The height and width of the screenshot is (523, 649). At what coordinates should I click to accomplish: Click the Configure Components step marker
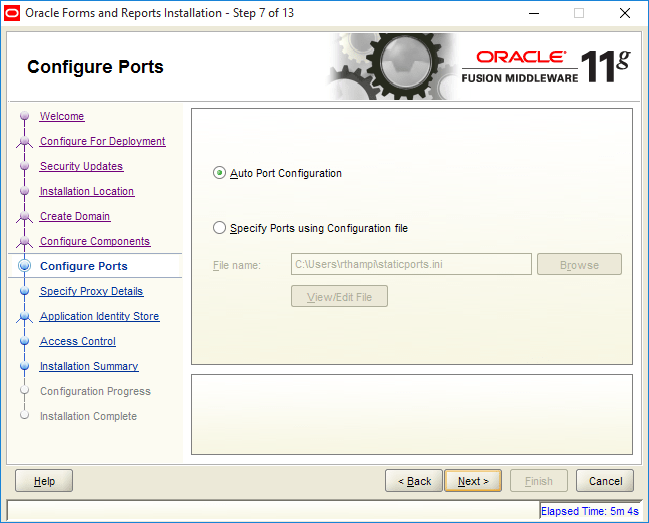pos(24,242)
